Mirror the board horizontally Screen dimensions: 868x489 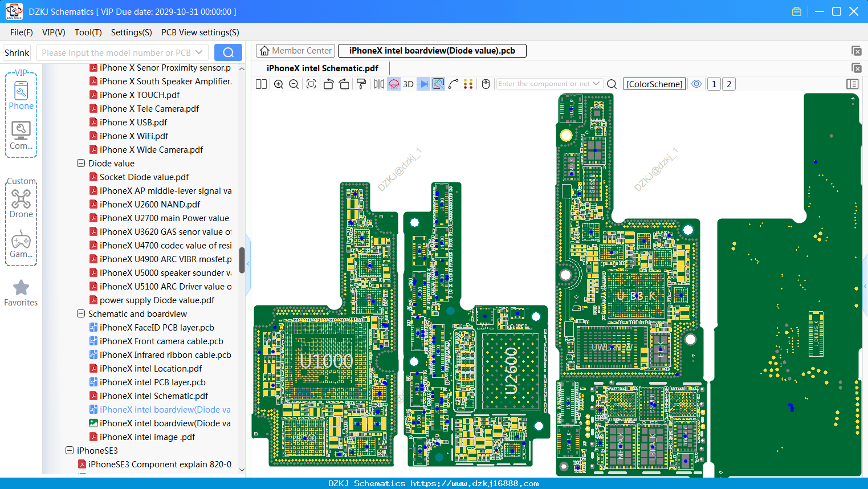click(379, 84)
